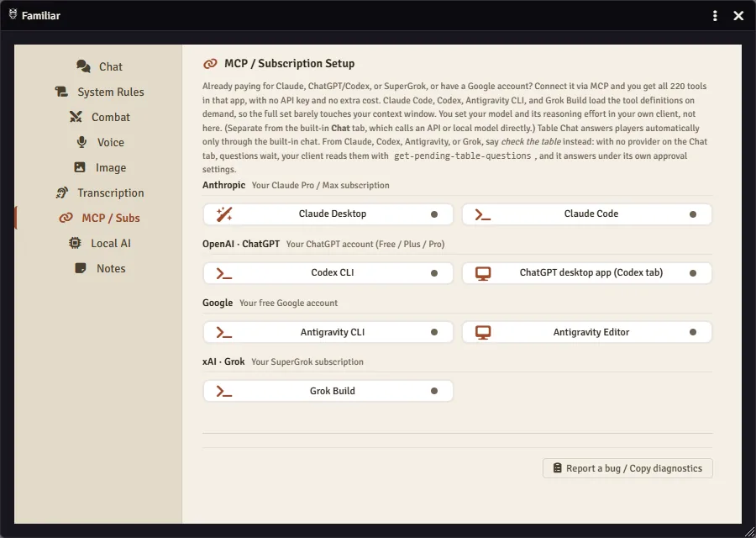Click the status dot on Claude Desktop
This screenshot has height=538, width=756.
click(x=434, y=214)
